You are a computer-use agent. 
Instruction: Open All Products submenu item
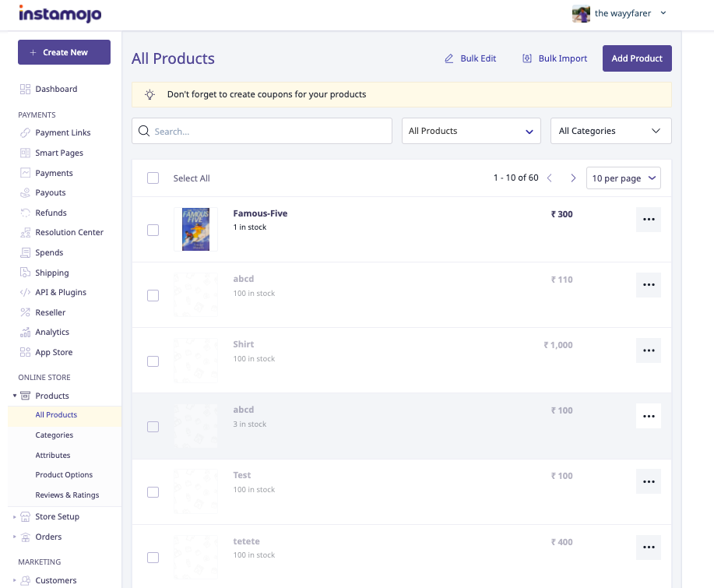point(65,415)
